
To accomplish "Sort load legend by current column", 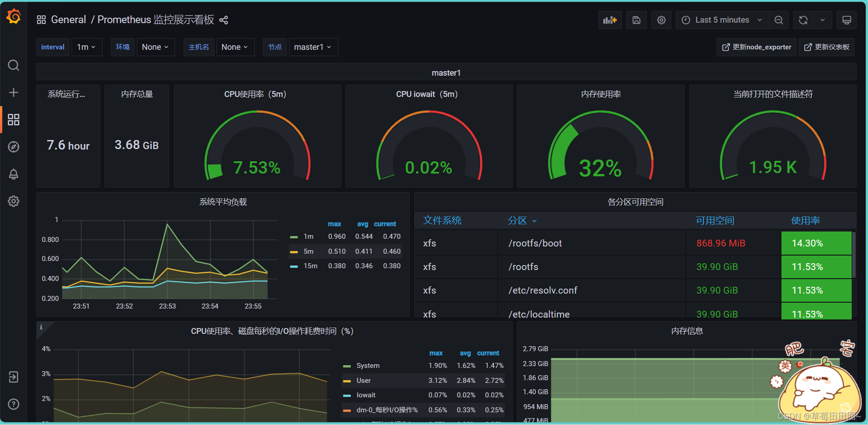I will tap(385, 224).
